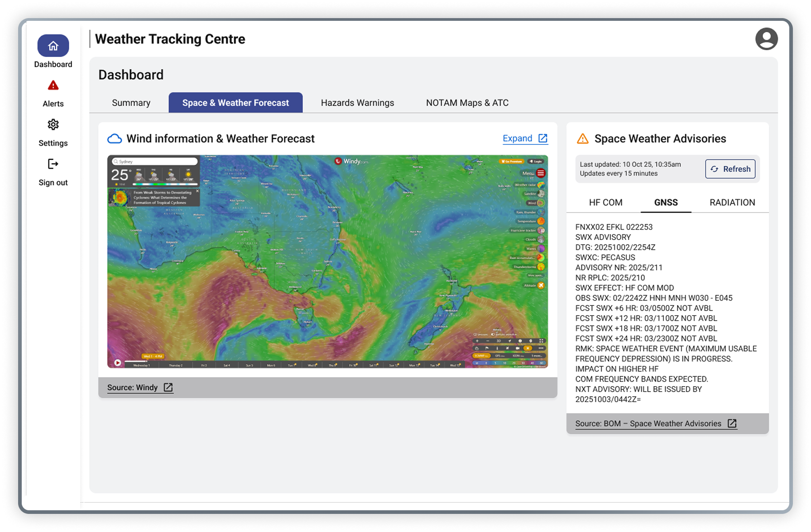This screenshot has width=811, height=532.
Task: Click Fri 10 on the forecast timeline
Action: coord(353,365)
